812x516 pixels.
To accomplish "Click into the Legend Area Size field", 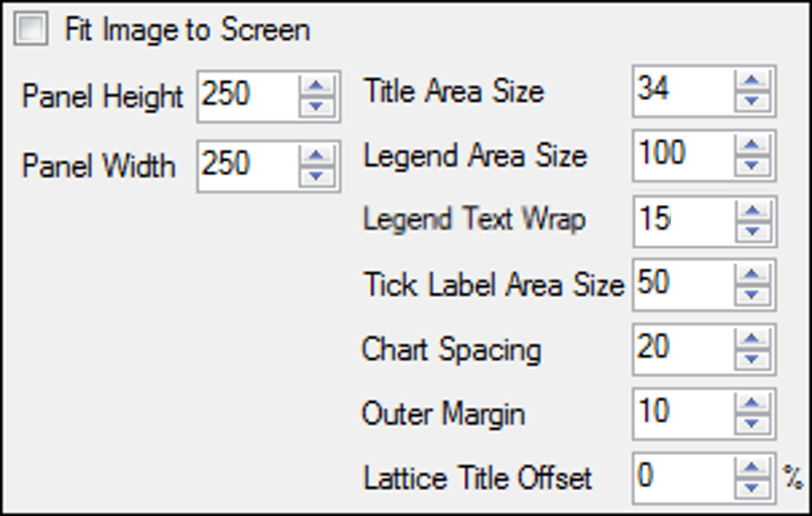I will (682, 155).
